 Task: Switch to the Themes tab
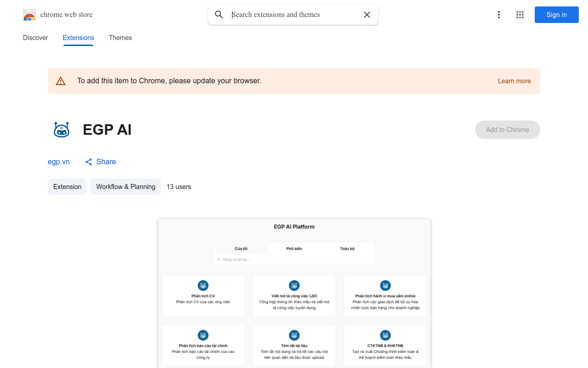coord(120,38)
